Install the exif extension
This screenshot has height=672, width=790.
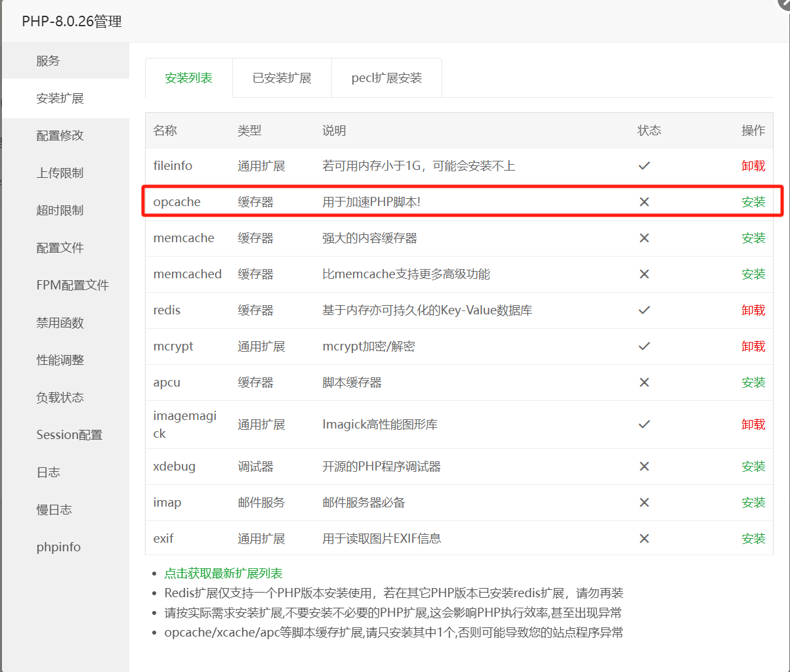[753, 539]
